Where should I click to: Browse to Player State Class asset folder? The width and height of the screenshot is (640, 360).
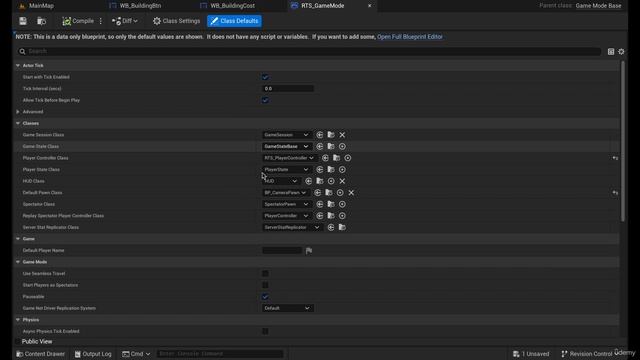[331, 169]
